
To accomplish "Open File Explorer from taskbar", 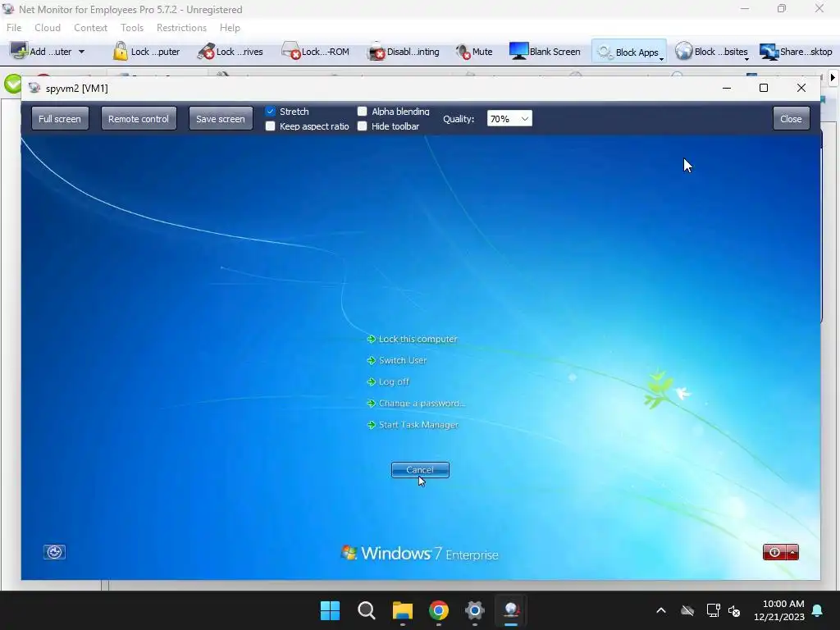I will pos(402,610).
